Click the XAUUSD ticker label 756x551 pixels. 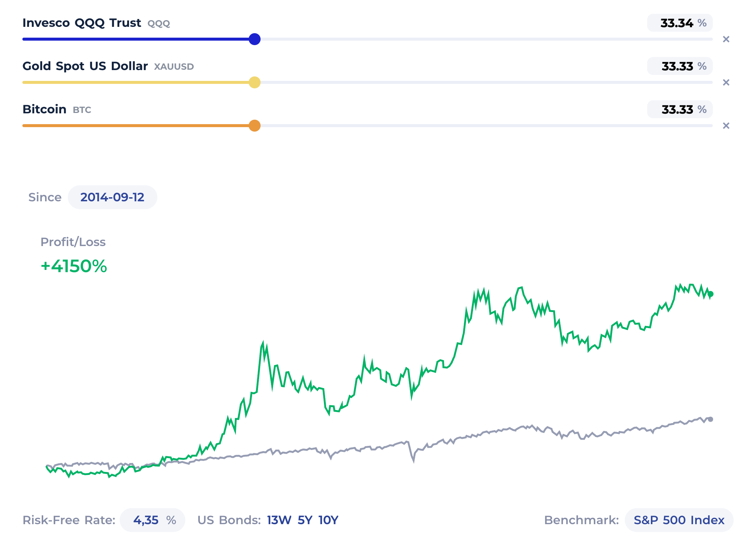pyautogui.click(x=174, y=67)
